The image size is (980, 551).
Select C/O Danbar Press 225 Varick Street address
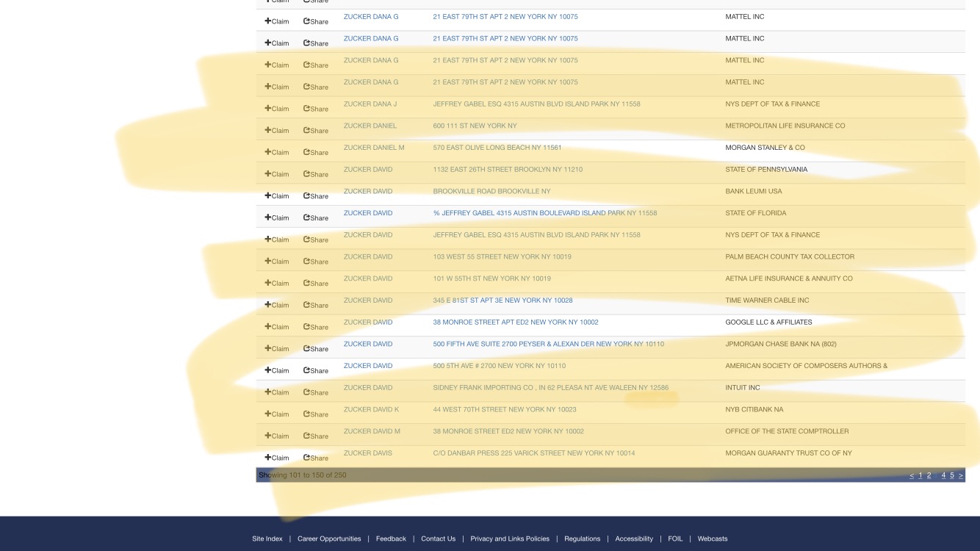pyautogui.click(x=534, y=453)
